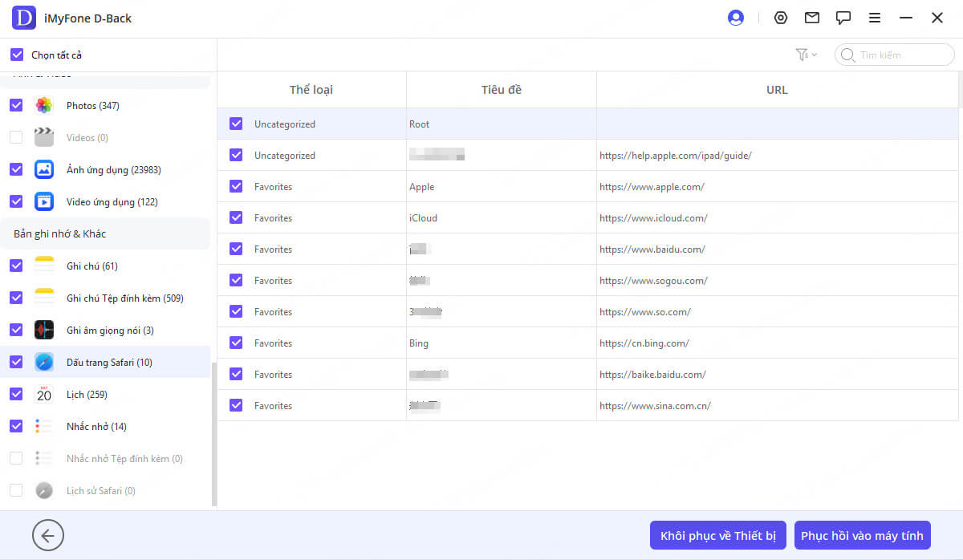Click the Lịch sử Safari icon

point(44,490)
